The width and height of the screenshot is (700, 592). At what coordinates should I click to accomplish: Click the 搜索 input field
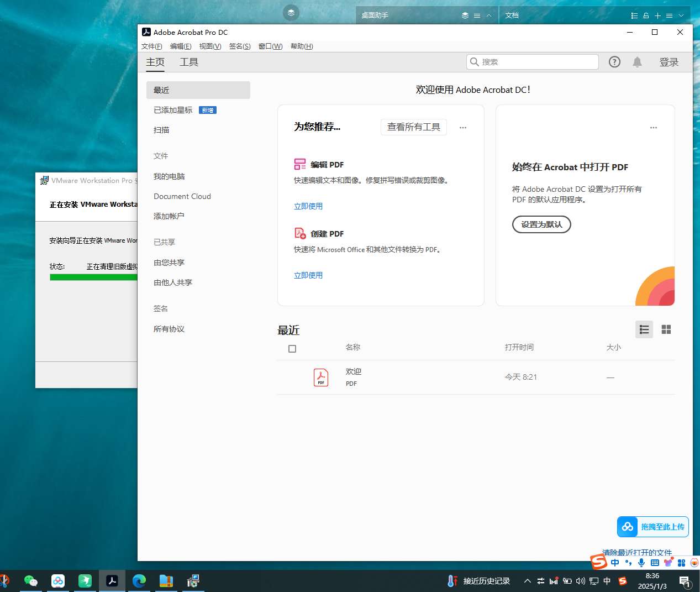point(533,62)
